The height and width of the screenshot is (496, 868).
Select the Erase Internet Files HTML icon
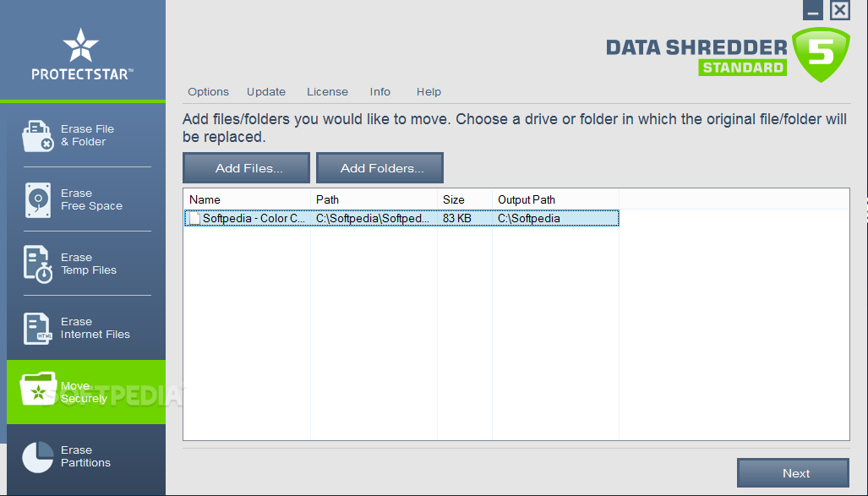pyautogui.click(x=37, y=328)
